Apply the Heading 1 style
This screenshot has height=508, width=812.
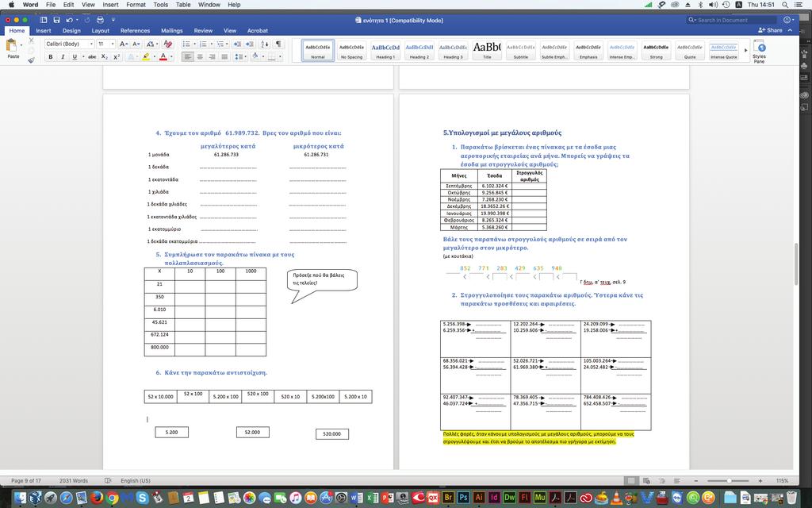pyautogui.click(x=385, y=50)
